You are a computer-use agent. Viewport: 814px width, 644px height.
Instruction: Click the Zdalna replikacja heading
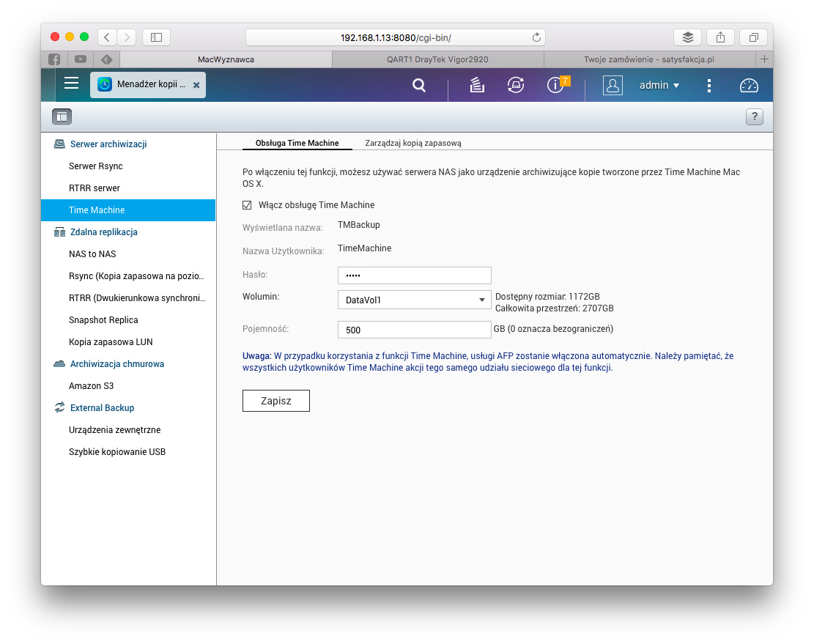point(104,232)
